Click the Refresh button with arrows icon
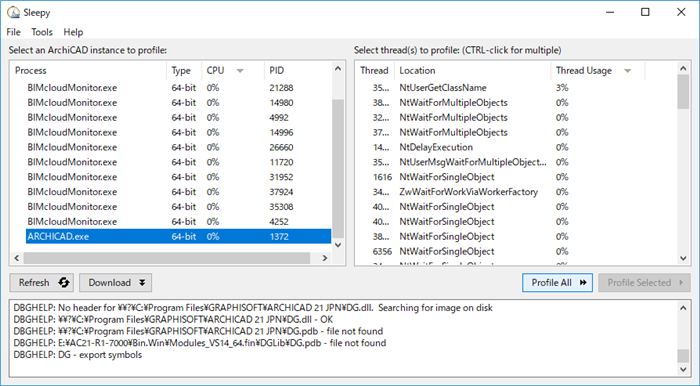Screen dimensions: 700x386 [42, 282]
